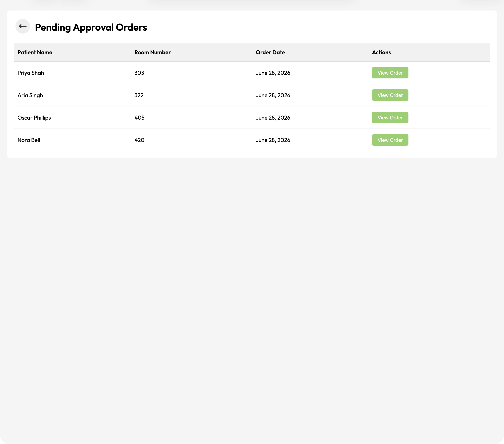Click room number 405
Image resolution: width=504 pixels, height=444 pixels.
(x=139, y=118)
